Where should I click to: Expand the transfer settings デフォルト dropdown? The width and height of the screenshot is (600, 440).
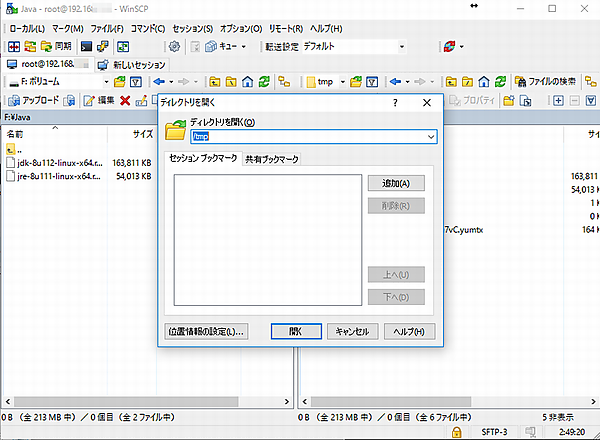click(401, 47)
